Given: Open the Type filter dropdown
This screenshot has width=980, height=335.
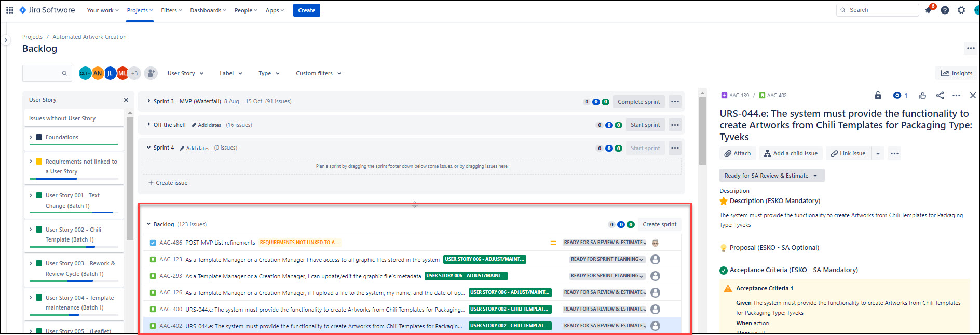Looking at the screenshot, I should tap(269, 73).
